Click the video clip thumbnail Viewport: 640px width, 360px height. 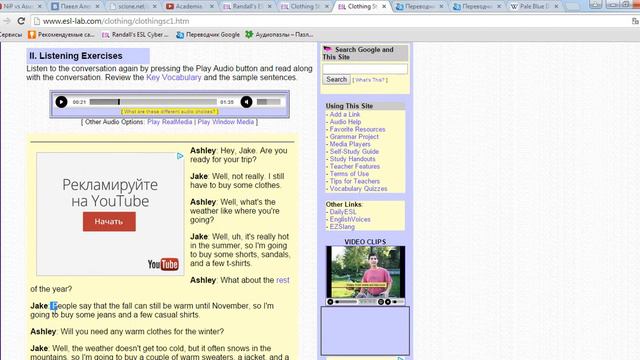pos(365,272)
